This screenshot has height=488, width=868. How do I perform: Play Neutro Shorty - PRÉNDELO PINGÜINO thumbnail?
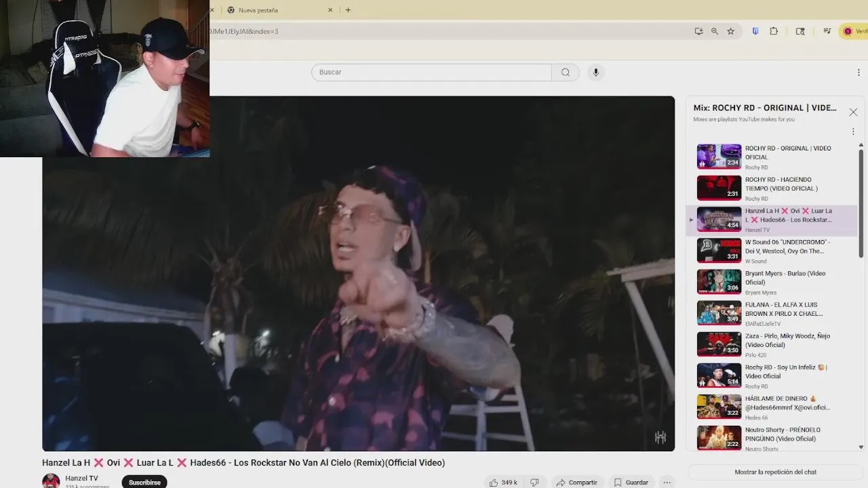point(719,437)
